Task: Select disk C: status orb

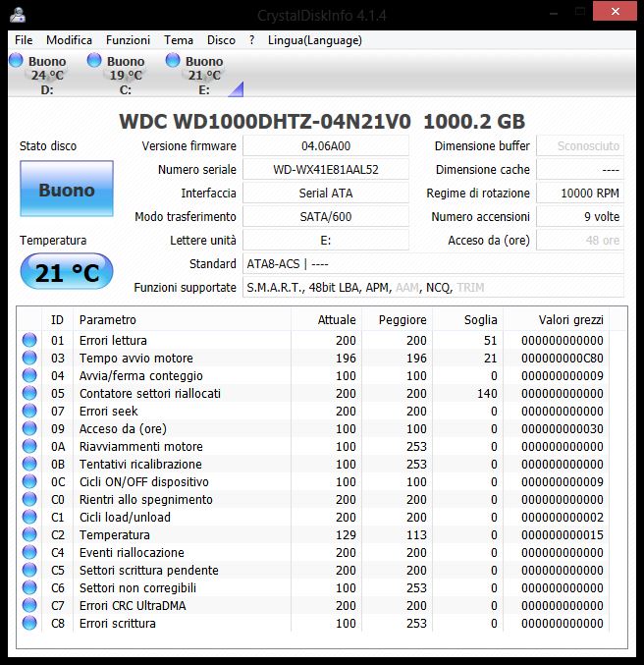Action: pos(94,60)
